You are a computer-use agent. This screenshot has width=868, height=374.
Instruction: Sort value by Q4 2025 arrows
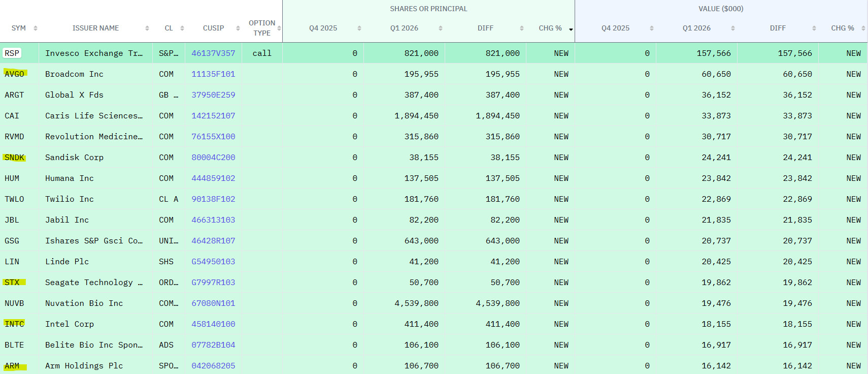click(x=652, y=28)
